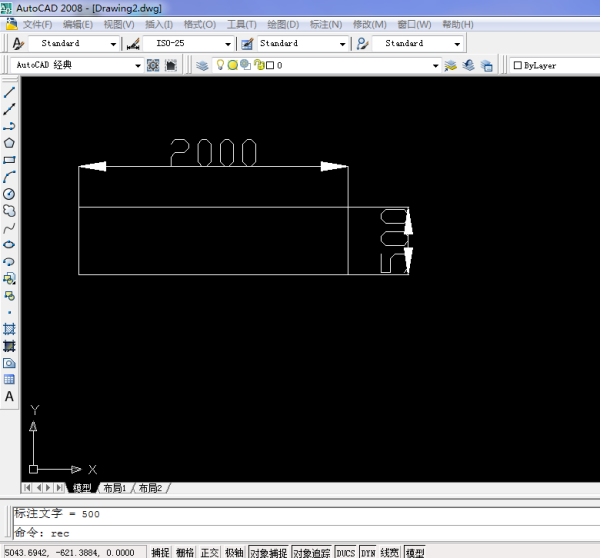Toggle layer 0 on/off lightbulb
The image size is (600, 558).
click(220, 65)
